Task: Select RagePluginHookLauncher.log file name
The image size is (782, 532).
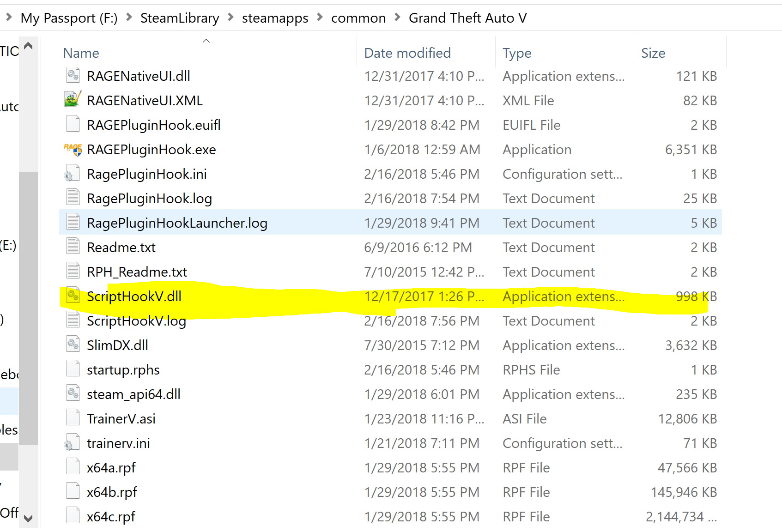Action: (x=177, y=223)
